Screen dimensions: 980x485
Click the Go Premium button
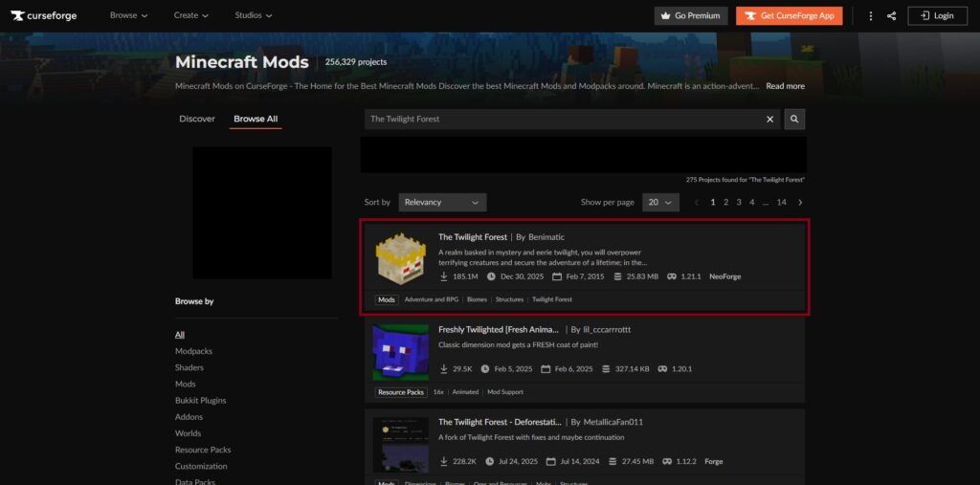(x=690, y=15)
